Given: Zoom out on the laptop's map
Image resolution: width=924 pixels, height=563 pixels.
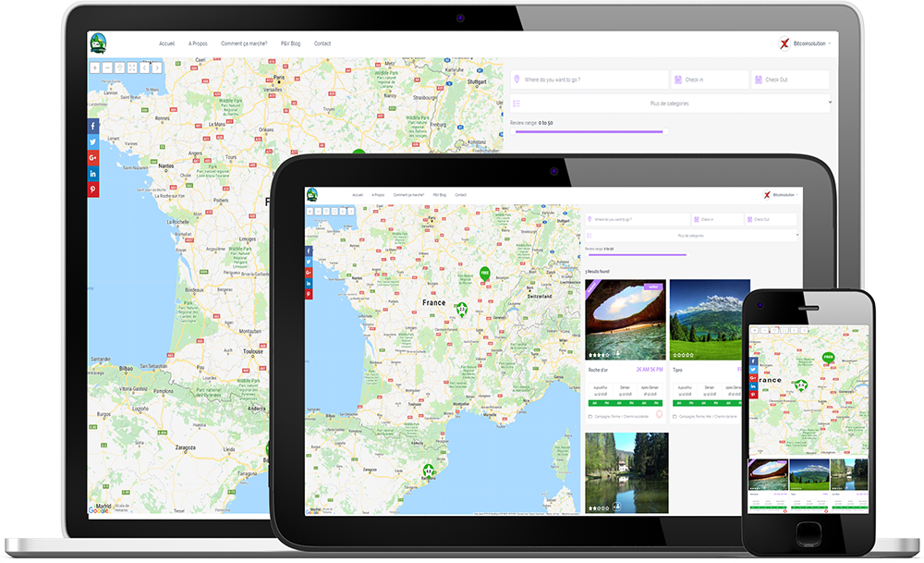Looking at the screenshot, I should click(107, 67).
